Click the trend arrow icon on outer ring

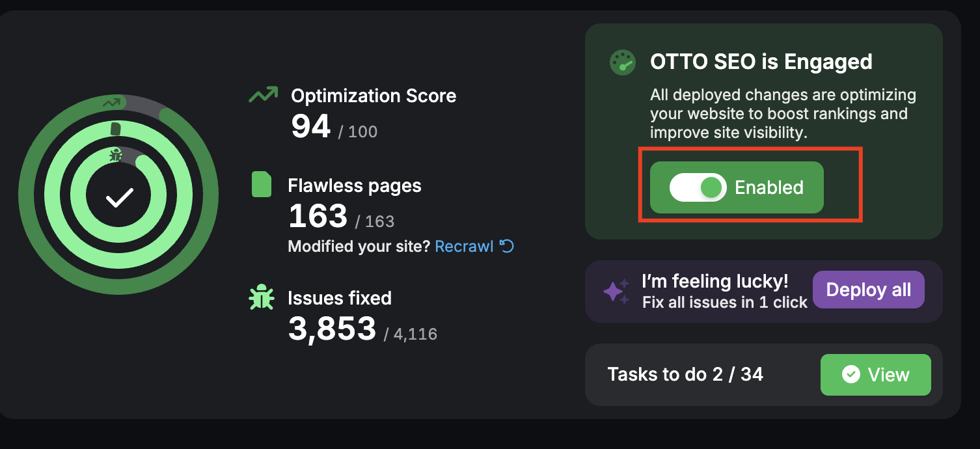pos(112,102)
